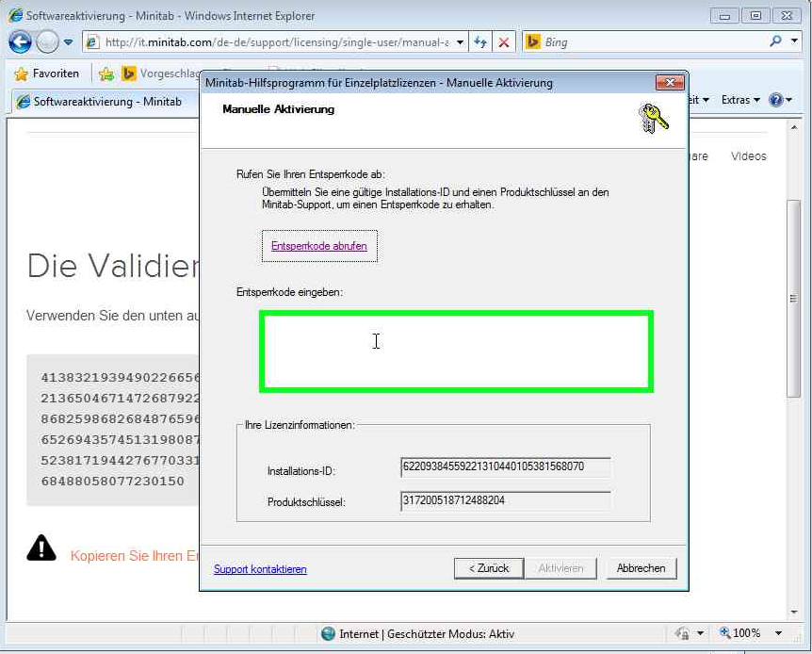Click the Installations-ID field
The image size is (812, 654).
click(x=506, y=466)
